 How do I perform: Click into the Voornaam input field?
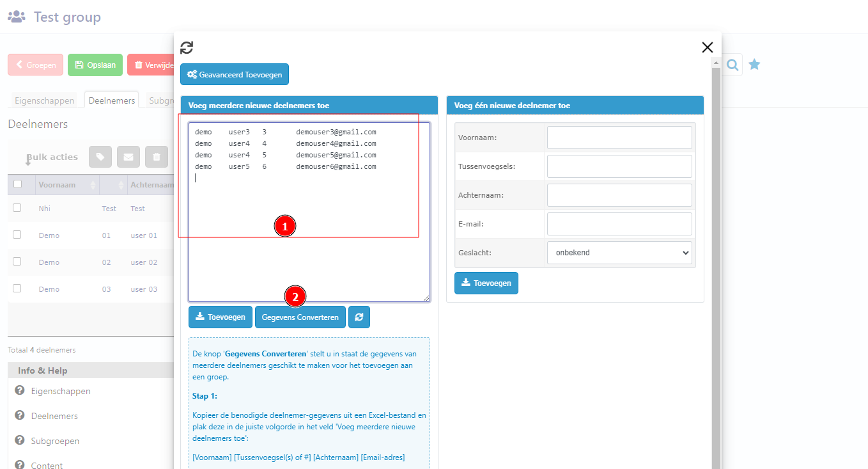point(619,138)
